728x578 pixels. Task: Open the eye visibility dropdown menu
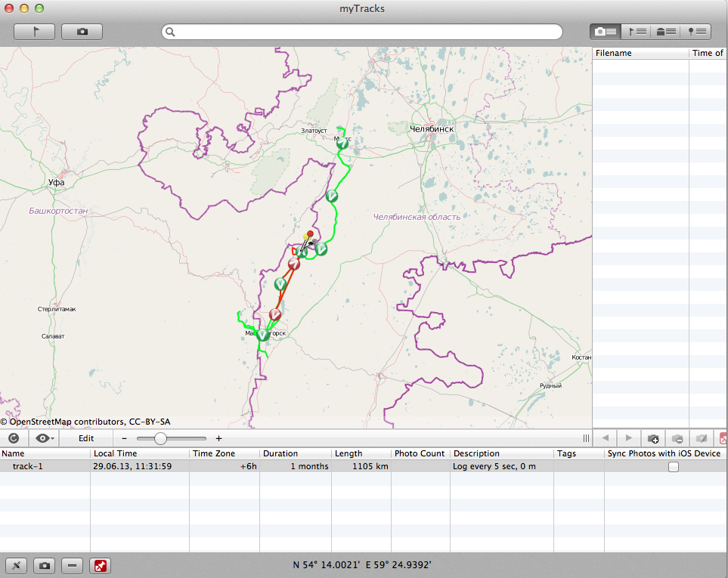[45, 438]
